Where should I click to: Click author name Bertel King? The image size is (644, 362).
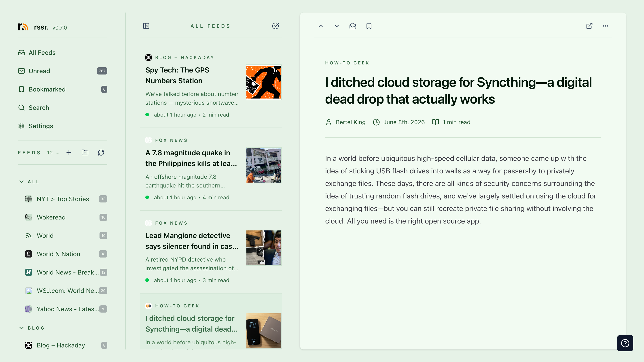350,122
